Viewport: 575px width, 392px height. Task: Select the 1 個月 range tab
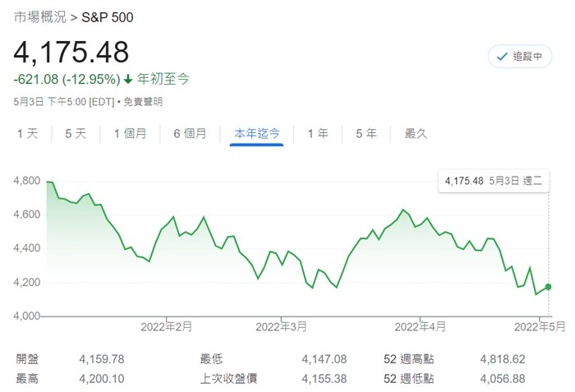coord(130,134)
